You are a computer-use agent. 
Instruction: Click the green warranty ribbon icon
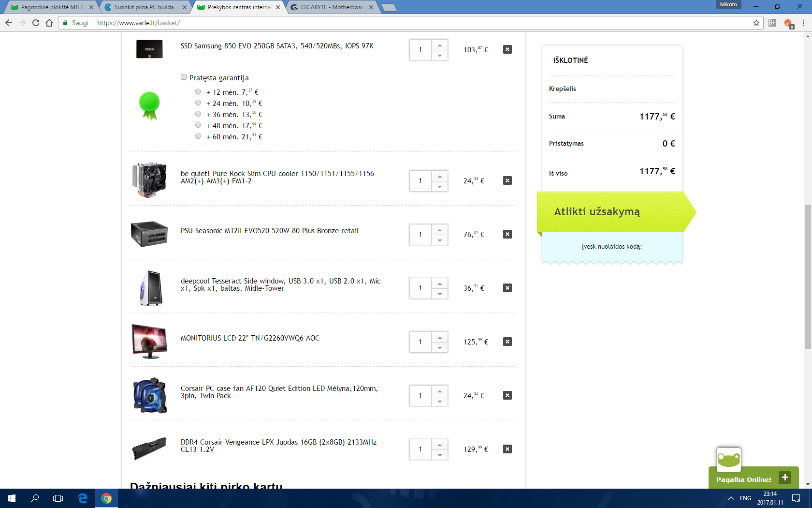click(x=149, y=105)
